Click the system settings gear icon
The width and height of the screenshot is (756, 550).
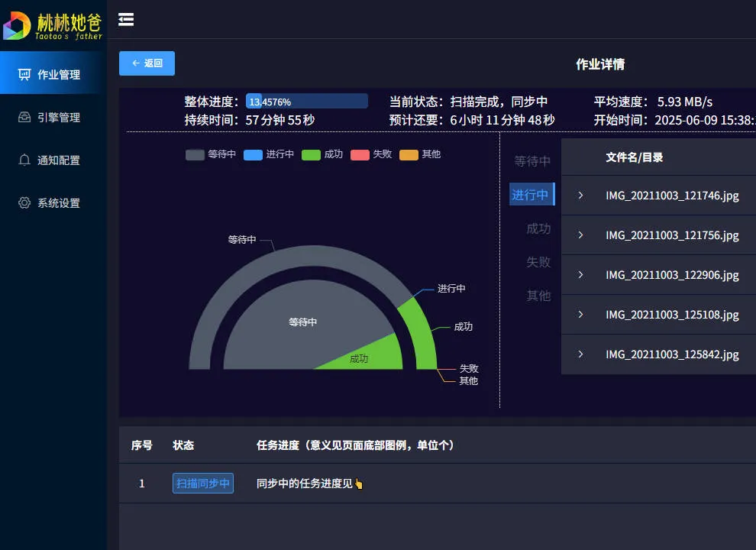24,203
